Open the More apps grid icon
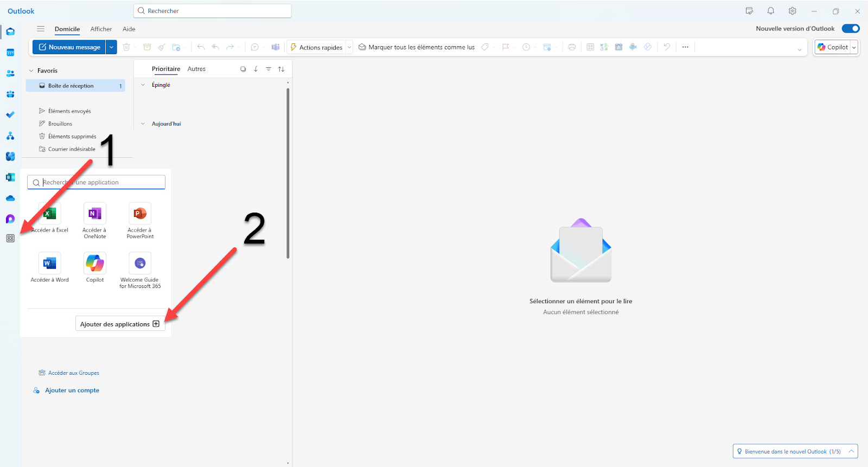This screenshot has height=467, width=868. pos(10,239)
